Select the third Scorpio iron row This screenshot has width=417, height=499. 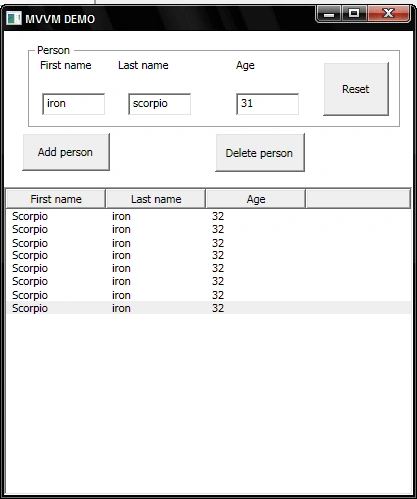[209, 243]
